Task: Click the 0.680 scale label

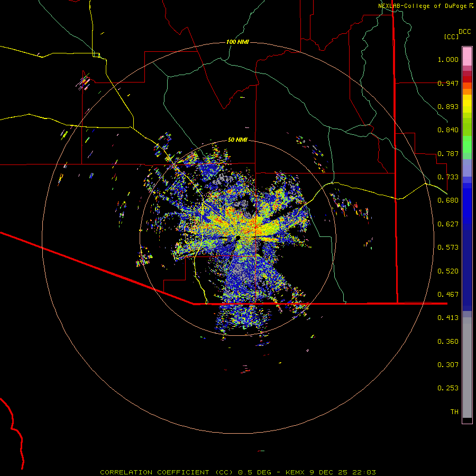Action: (x=448, y=200)
